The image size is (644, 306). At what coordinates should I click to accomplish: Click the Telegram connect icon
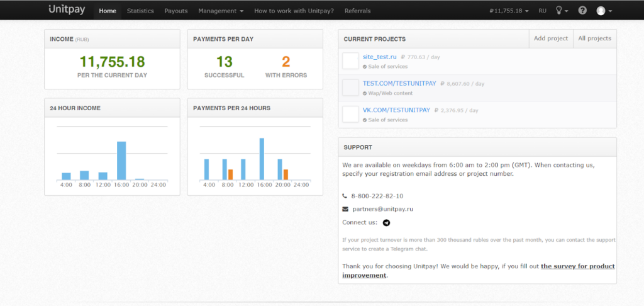386,223
